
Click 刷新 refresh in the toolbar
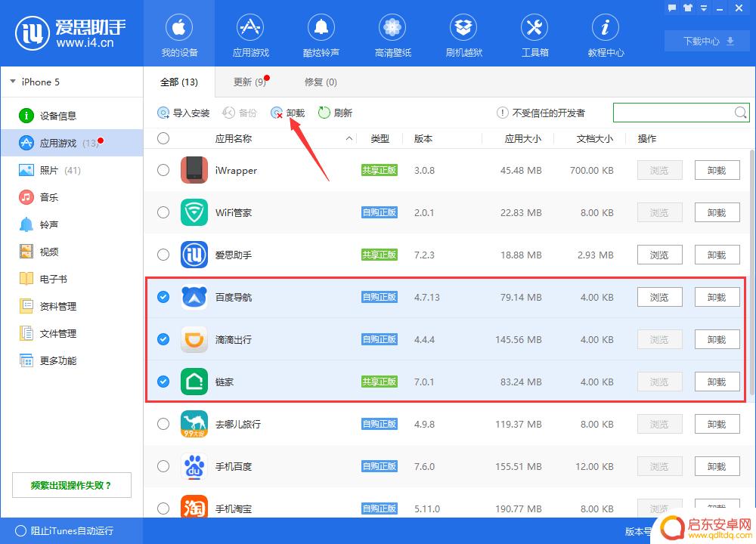pos(336,113)
